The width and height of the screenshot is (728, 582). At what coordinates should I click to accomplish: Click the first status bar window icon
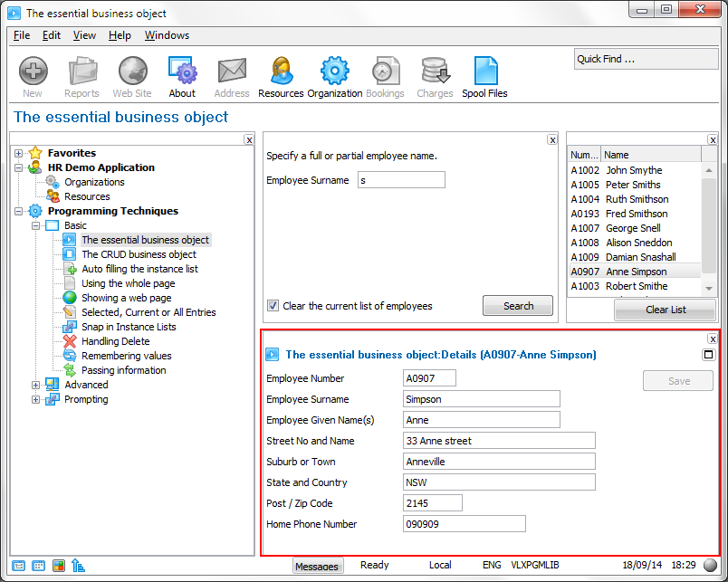19,566
